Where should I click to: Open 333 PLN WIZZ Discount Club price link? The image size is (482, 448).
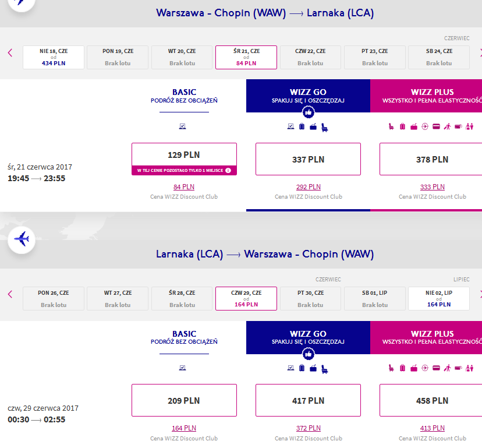click(432, 187)
